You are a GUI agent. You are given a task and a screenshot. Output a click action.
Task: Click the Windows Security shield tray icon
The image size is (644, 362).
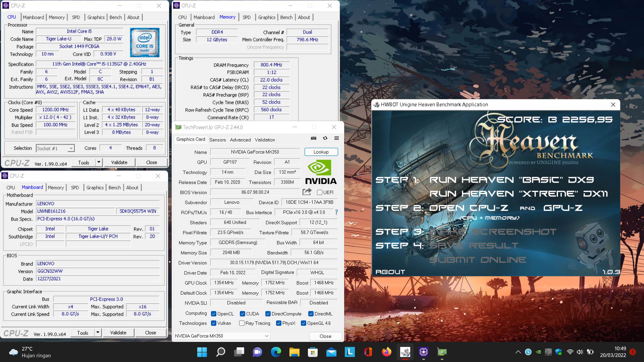558,352
